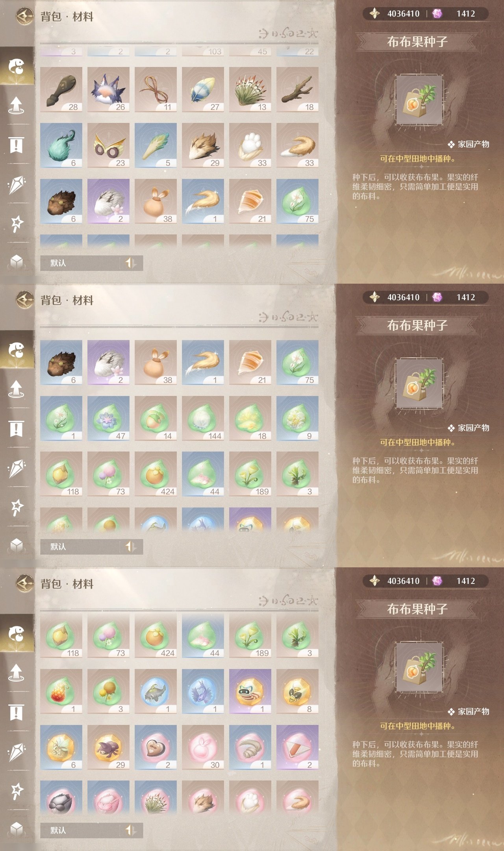This screenshot has height=851, width=504.
Task: Select the owl mask item showing 23
Action: pyautogui.click(x=108, y=145)
